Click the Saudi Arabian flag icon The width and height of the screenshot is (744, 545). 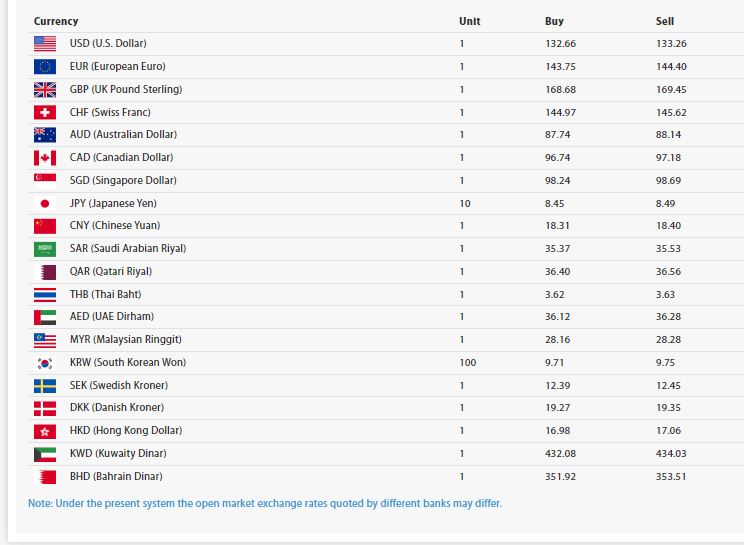click(x=45, y=249)
